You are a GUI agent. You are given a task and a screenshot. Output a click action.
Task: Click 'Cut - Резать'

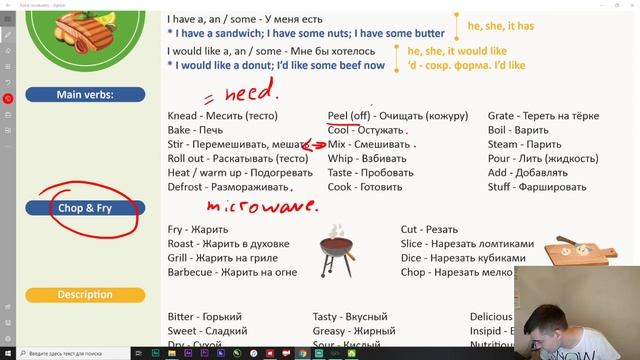pos(429,229)
